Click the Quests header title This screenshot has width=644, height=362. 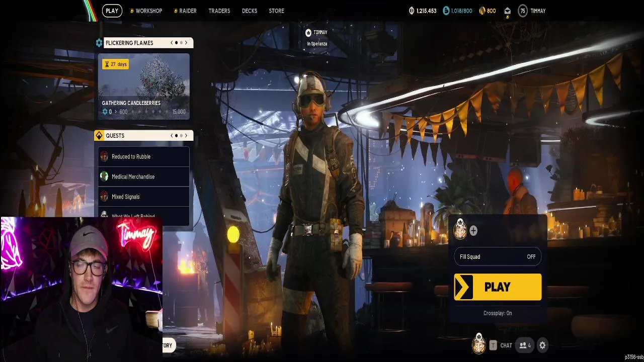coord(115,136)
